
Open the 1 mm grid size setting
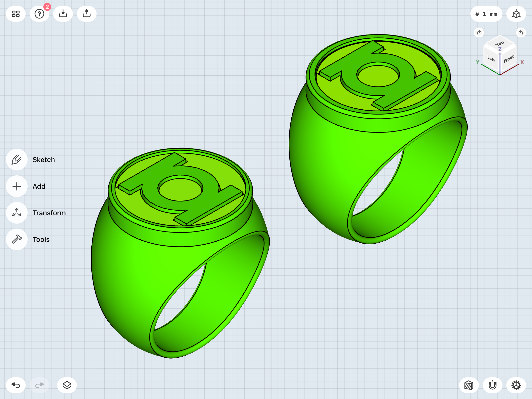(486, 14)
